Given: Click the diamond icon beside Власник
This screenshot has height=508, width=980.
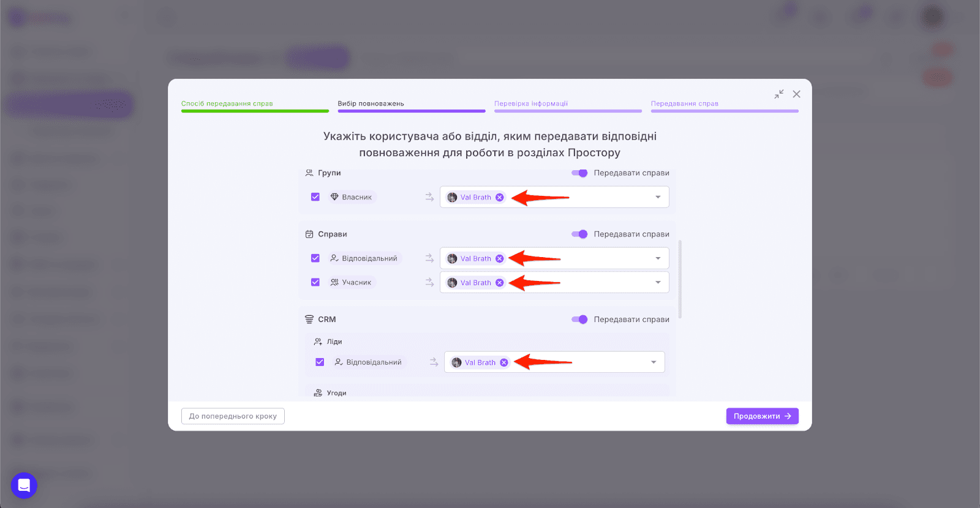Looking at the screenshot, I should pyautogui.click(x=334, y=197).
